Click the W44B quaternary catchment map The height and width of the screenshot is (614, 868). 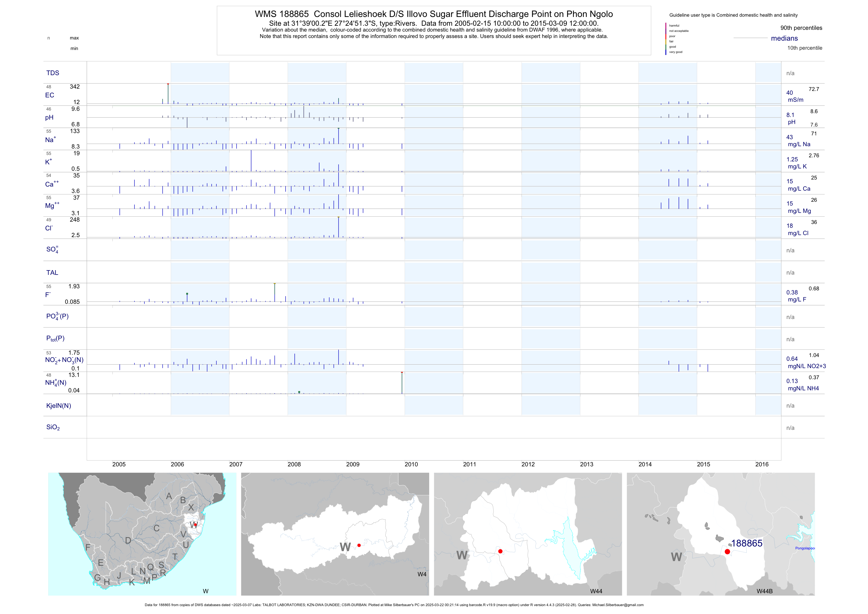click(721, 534)
